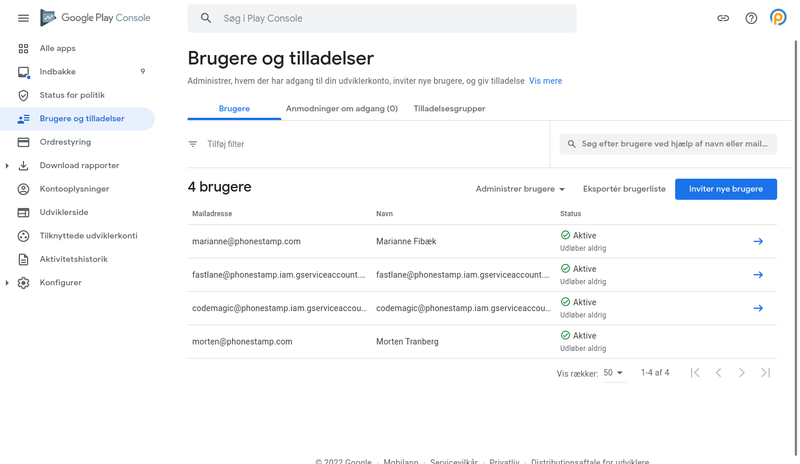The height and width of the screenshot is (464, 800).
Task: Go to previous page of users
Action: [x=718, y=373]
